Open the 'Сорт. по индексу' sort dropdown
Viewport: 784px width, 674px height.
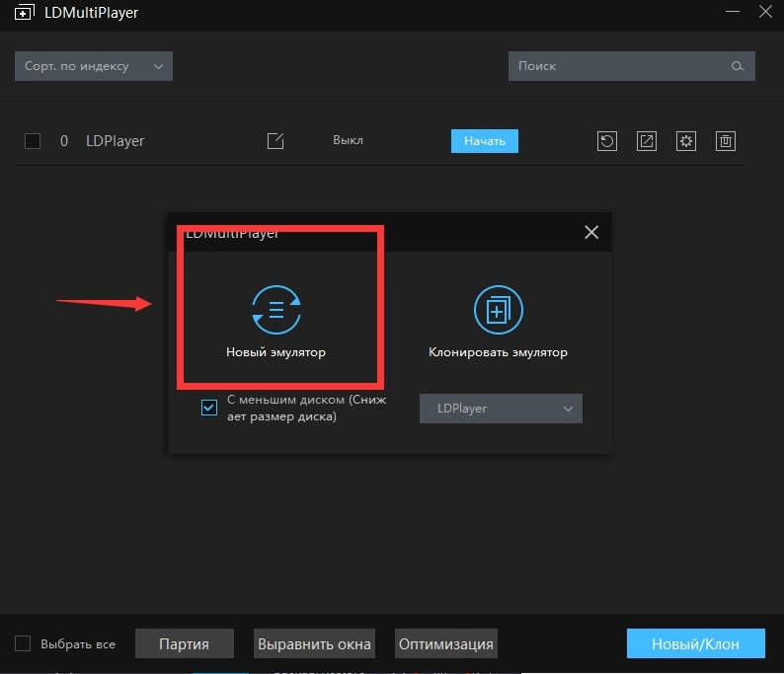click(94, 66)
